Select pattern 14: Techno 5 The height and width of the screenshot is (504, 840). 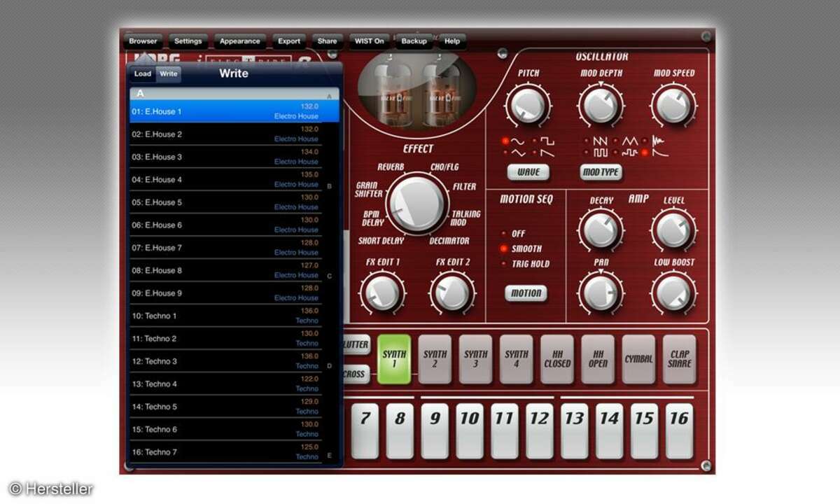(x=225, y=407)
